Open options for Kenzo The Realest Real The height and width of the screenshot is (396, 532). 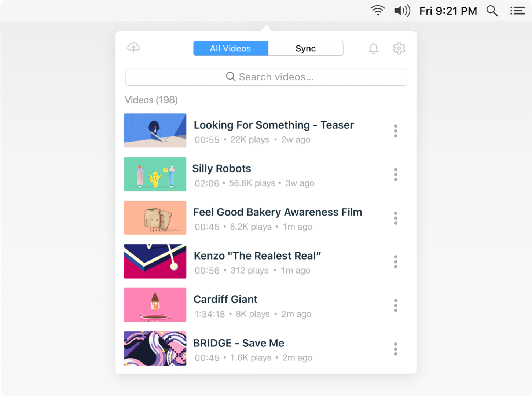(396, 262)
